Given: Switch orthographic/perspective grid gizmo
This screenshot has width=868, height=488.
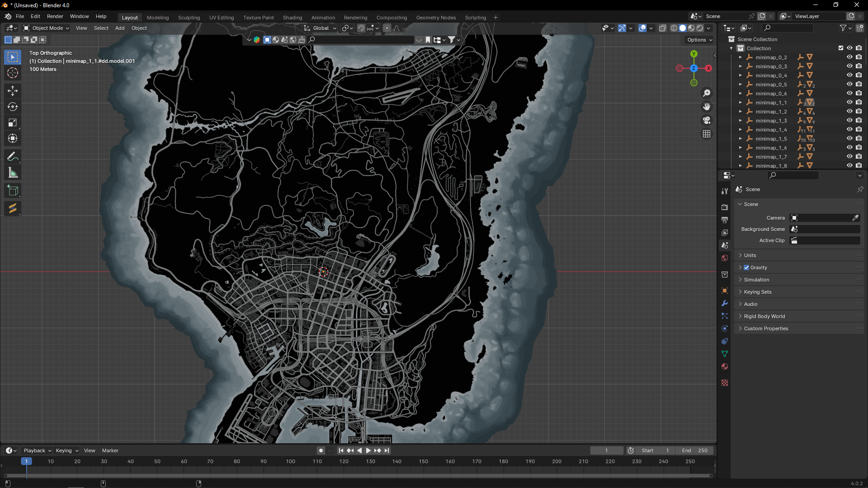Looking at the screenshot, I should click(707, 134).
